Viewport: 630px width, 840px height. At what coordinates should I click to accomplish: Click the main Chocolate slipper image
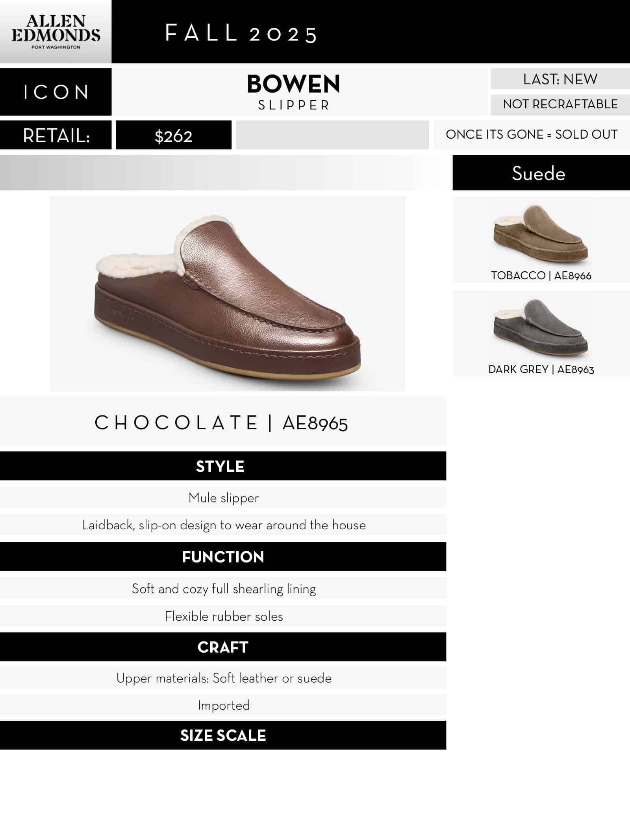coord(228,294)
